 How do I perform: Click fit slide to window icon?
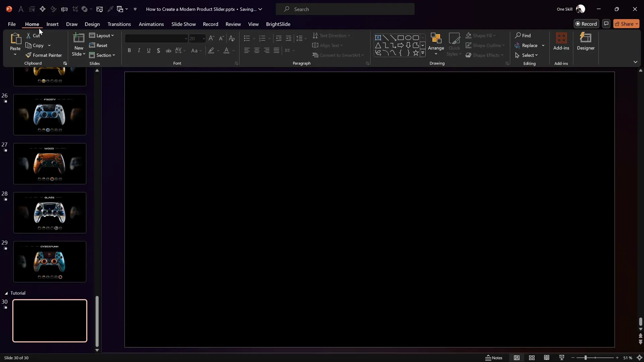point(639,358)
